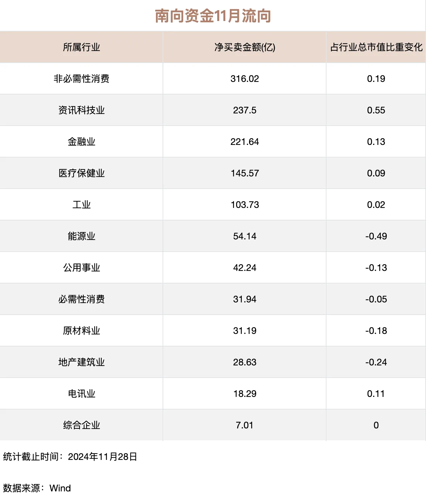
Task: Select the 316.02 net purchase value
Action: click(245, 79)
